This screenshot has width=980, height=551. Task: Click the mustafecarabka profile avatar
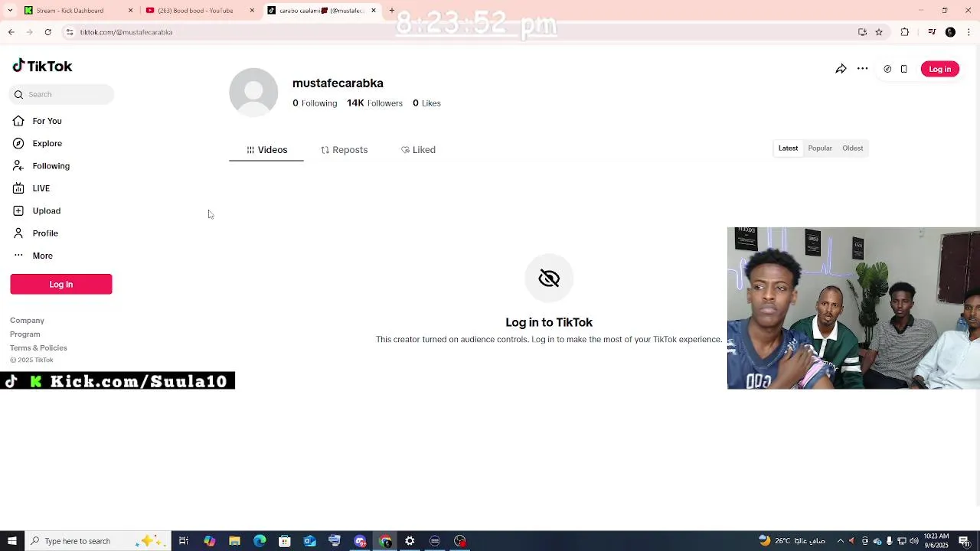(253, 92)
